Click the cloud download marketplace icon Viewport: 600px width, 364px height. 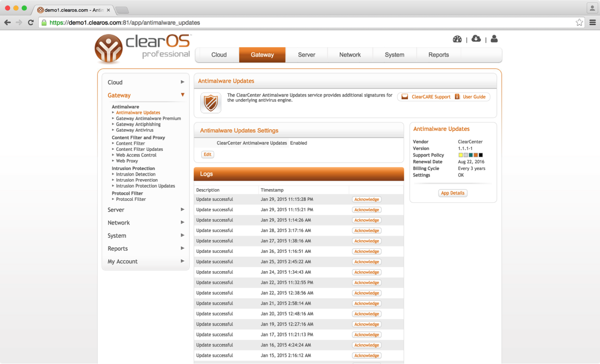tap(476, 38)
